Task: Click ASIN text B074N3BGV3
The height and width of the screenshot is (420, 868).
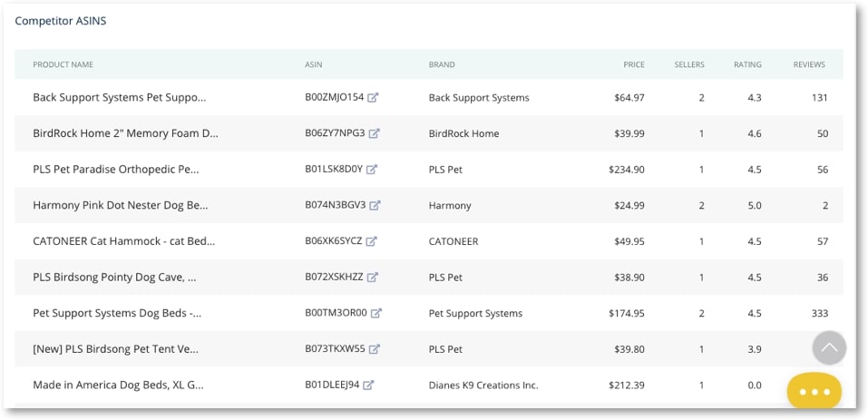Action: click(x=336, y=205)
